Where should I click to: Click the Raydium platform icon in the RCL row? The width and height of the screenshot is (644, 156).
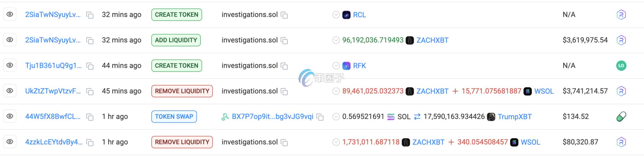click(x=621, y=15)
